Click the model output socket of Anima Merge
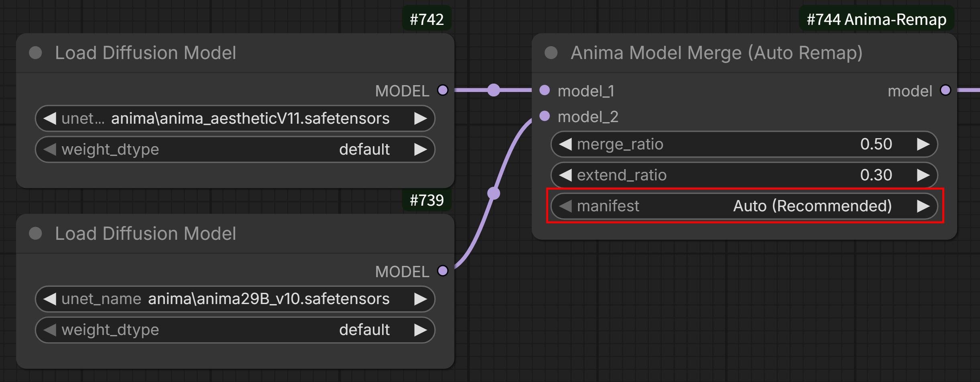 click(945, 90)
